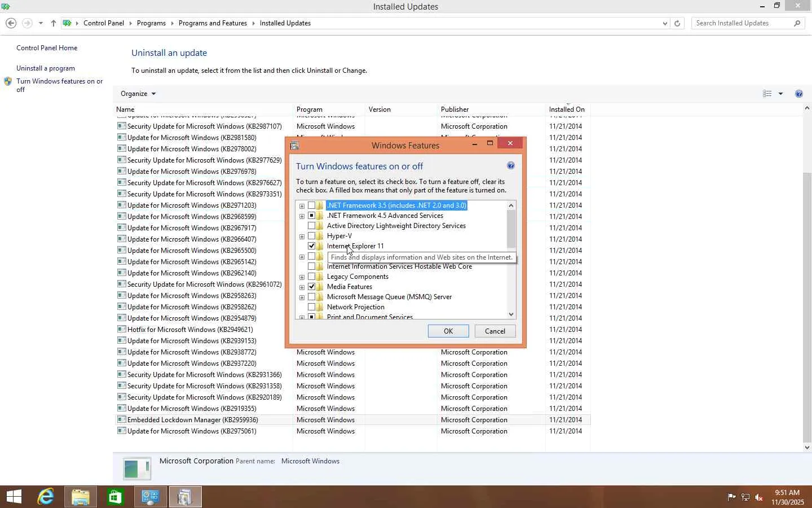Expand .NET Framework 4.5 Advanced Services node

pos(302,216)
